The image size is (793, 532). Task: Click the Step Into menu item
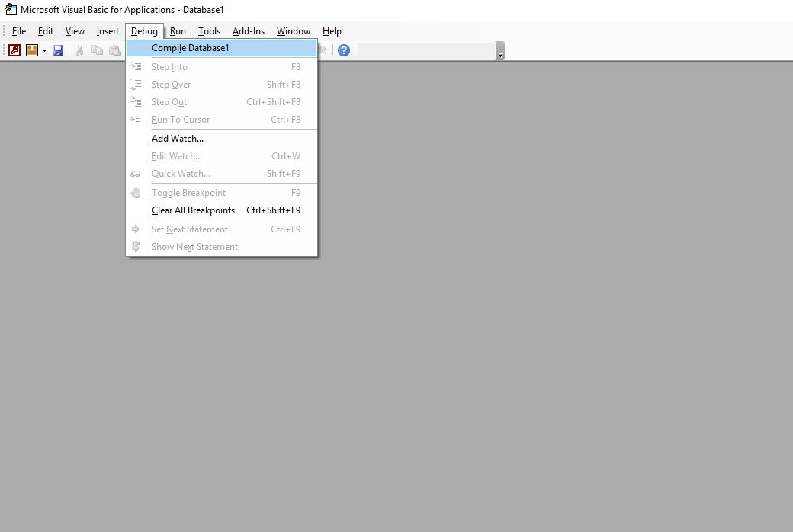pyautogui.click(x=222, y=67)
